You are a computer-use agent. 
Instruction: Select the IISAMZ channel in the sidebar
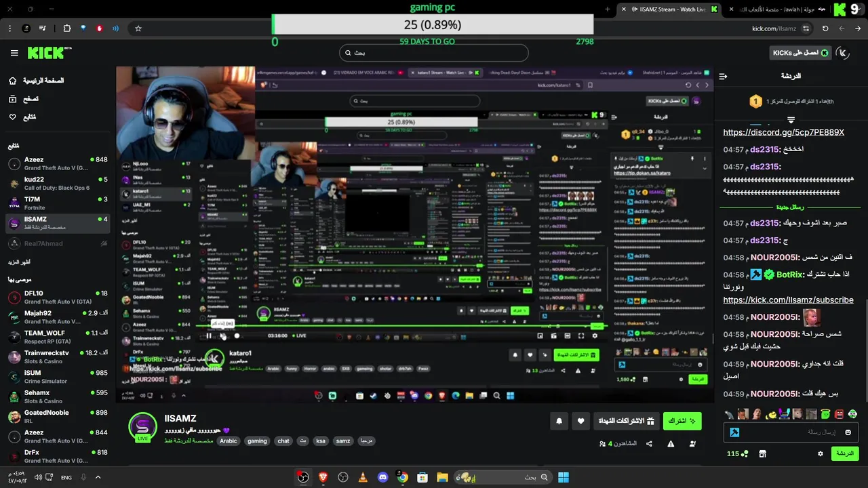click(58, 223)
